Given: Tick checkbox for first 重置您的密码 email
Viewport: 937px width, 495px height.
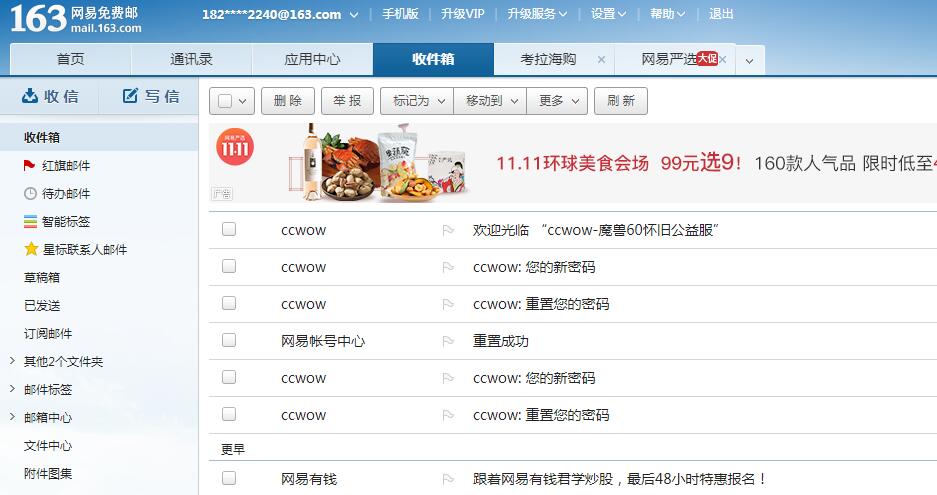Looking at the screenshot, I should pos(229,303).
